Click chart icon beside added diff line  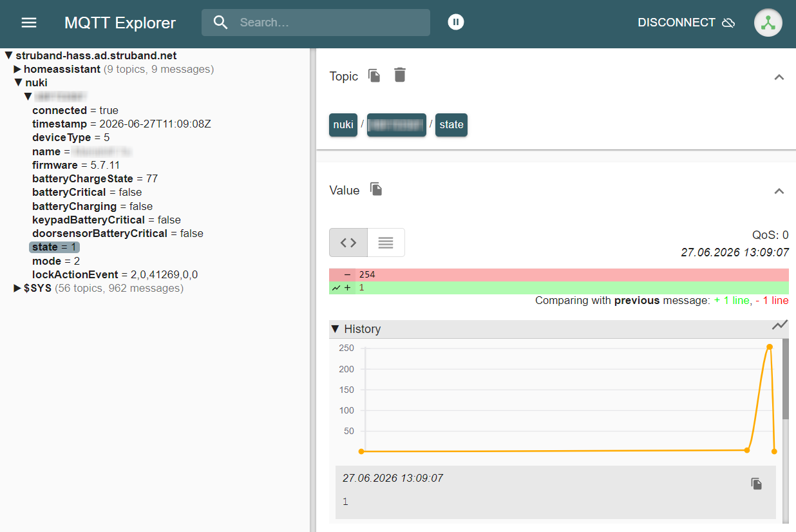pyautogui.click(x=336, y=288)
